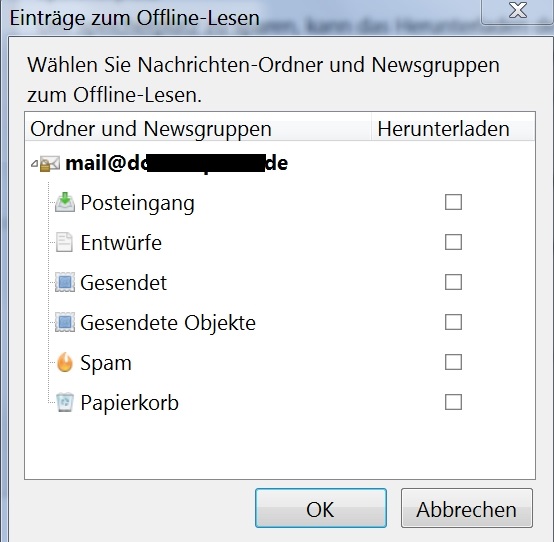Enable download checkbox for Posteingang

click(x=453, y=202)
